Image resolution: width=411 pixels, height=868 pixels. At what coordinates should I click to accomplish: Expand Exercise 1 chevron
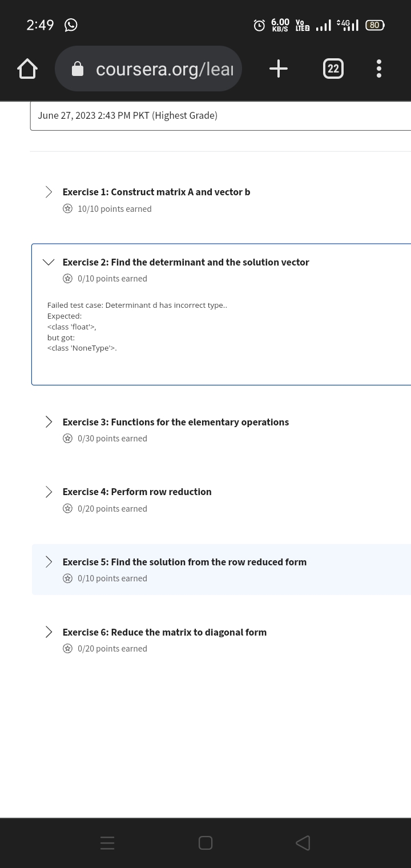coord(49,192)
